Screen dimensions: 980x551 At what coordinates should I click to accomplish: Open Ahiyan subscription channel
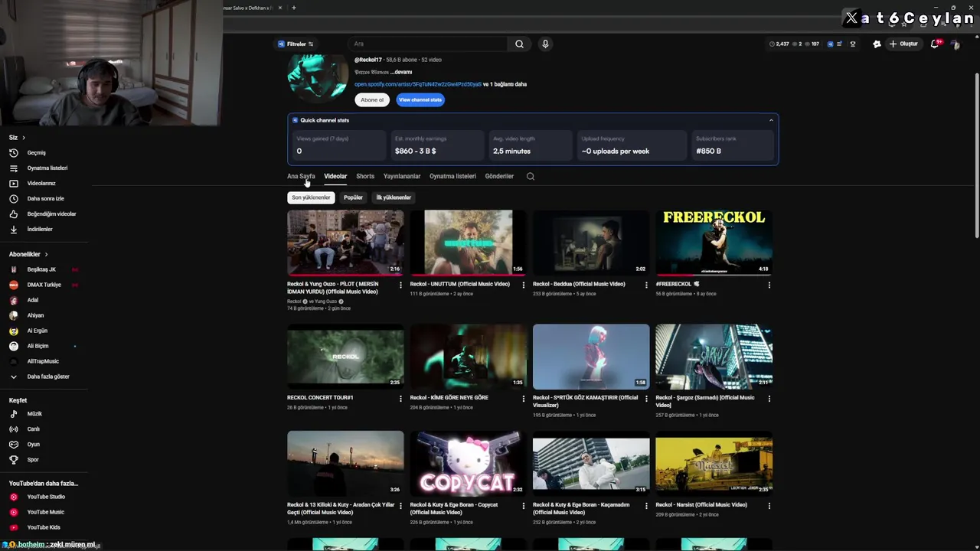35,315
